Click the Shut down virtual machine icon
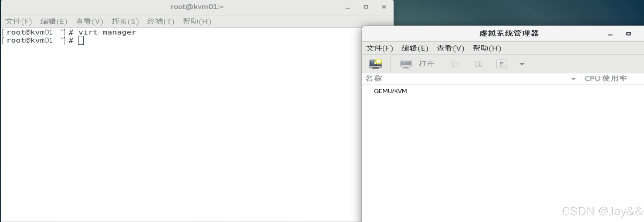 [x=501, y=64]
